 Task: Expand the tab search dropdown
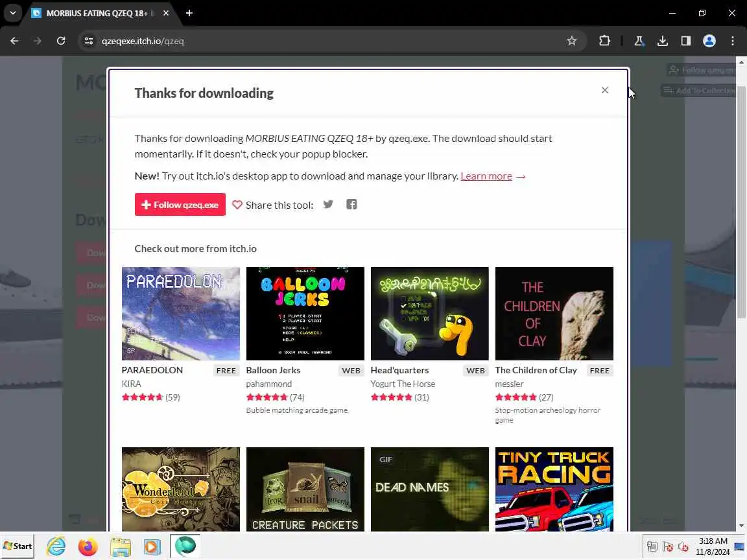tap(13, 13)
